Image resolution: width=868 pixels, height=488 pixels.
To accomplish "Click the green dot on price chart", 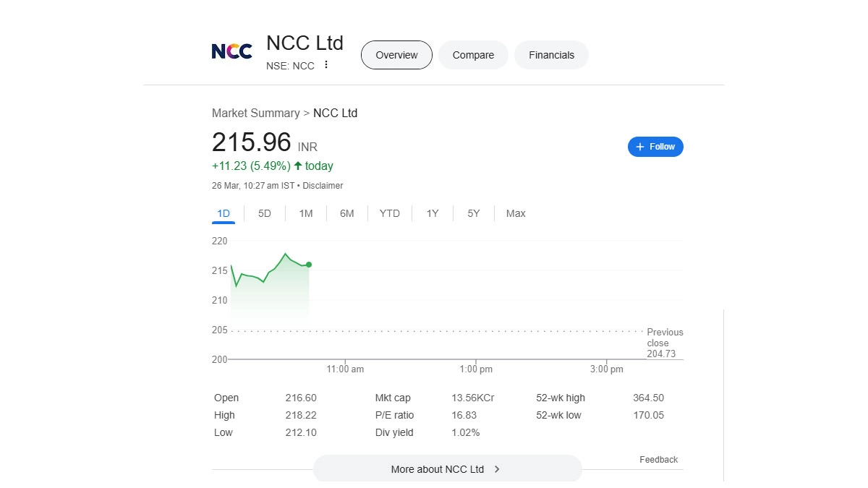I will (309, 265).
